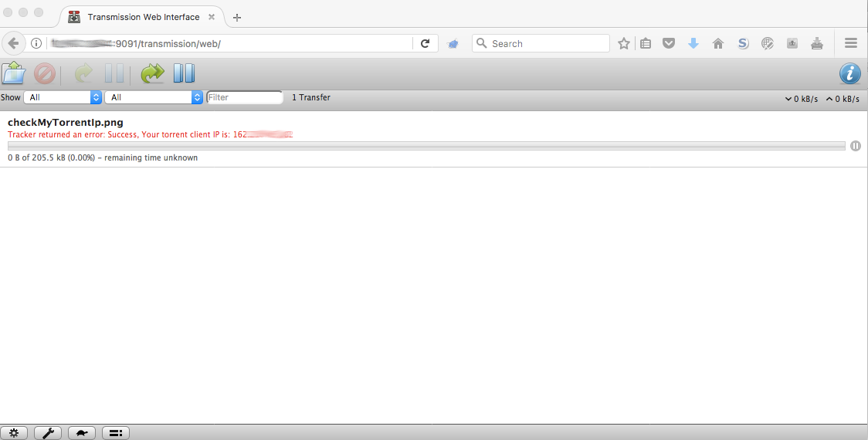
Task: Open browser downloads arrow
Action: [x=693, y=43]
